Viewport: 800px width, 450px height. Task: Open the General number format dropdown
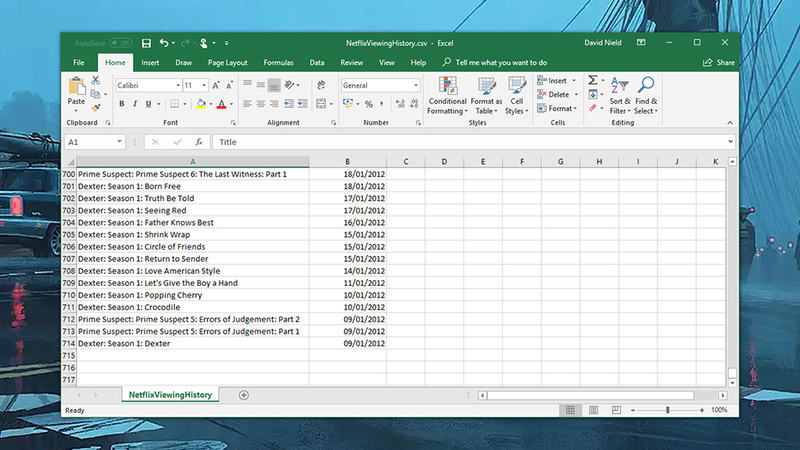click(x=416, y=85)
